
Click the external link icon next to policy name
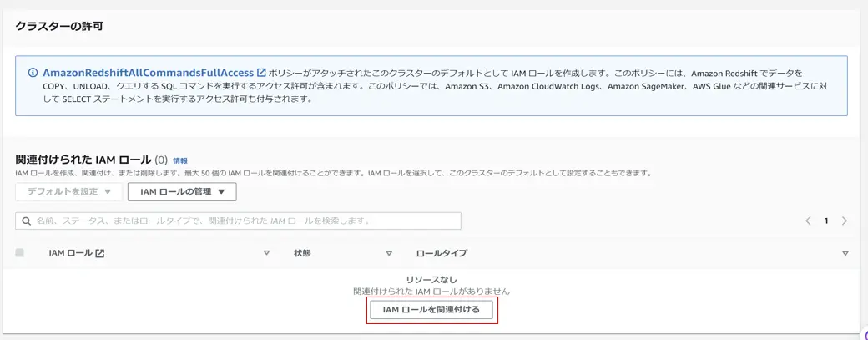(262, 73)
